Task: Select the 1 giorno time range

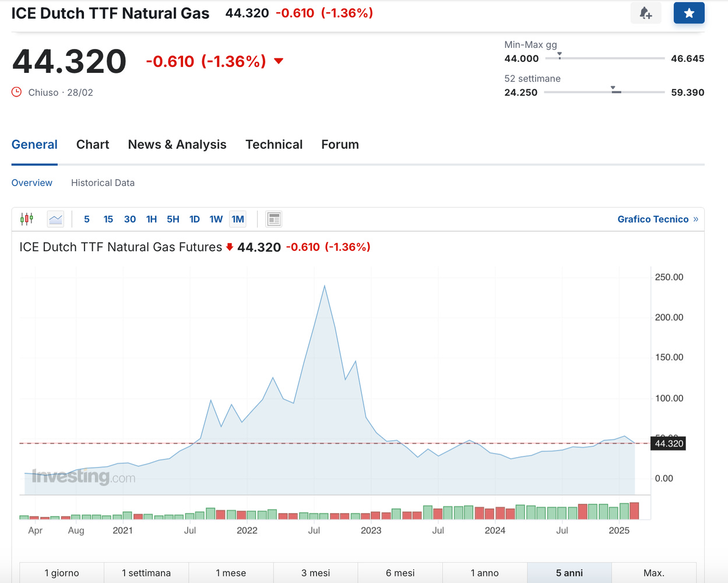Action: click(62, 573)
